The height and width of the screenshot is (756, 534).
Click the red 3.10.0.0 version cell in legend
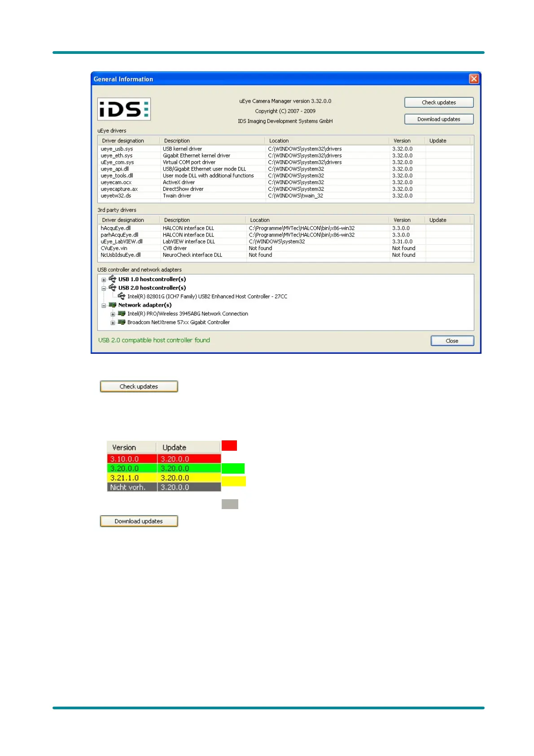pos(132,459)
